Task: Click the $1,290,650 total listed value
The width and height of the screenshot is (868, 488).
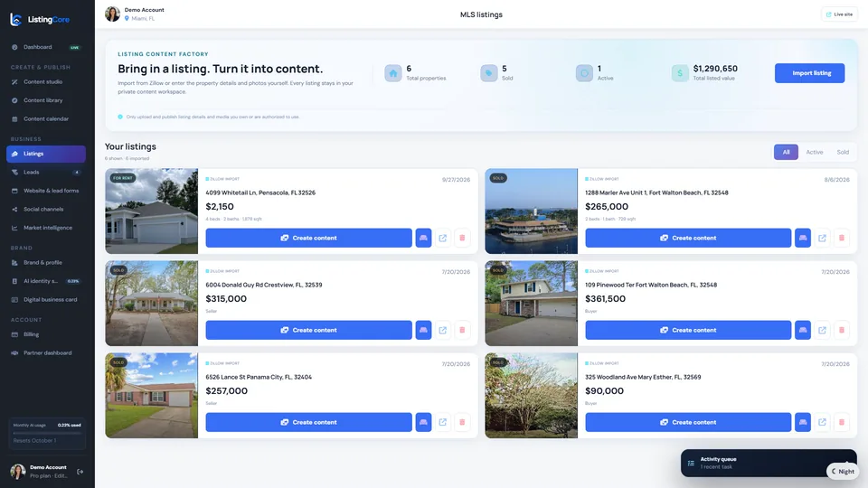Action: click(715, 69)
